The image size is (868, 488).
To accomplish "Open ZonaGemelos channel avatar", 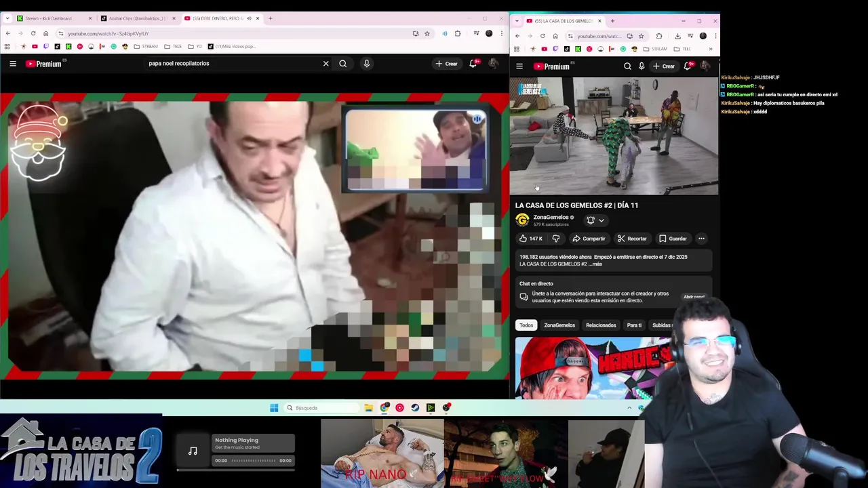I will click(522, 220).
